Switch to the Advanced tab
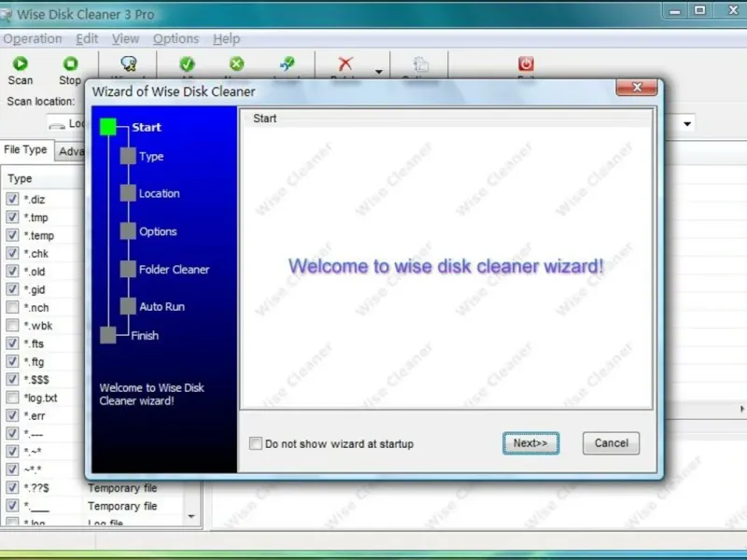This screenshot has width=747, height=560. coord(71,152)
